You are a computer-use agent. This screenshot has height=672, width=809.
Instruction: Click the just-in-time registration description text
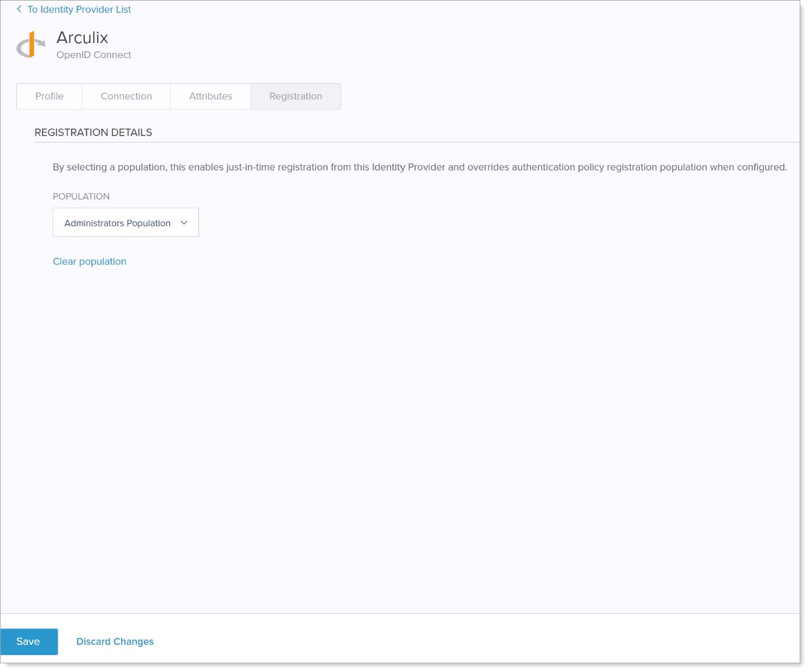[420, 167]
